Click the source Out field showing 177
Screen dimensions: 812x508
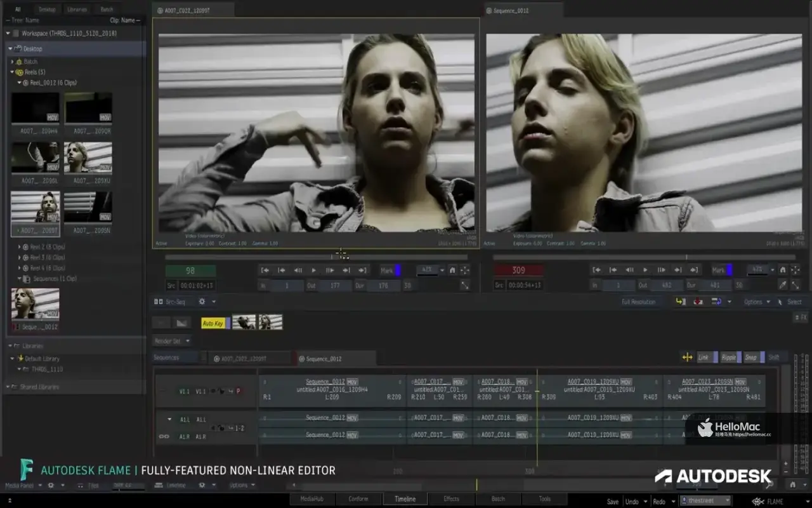click(336, 286)
